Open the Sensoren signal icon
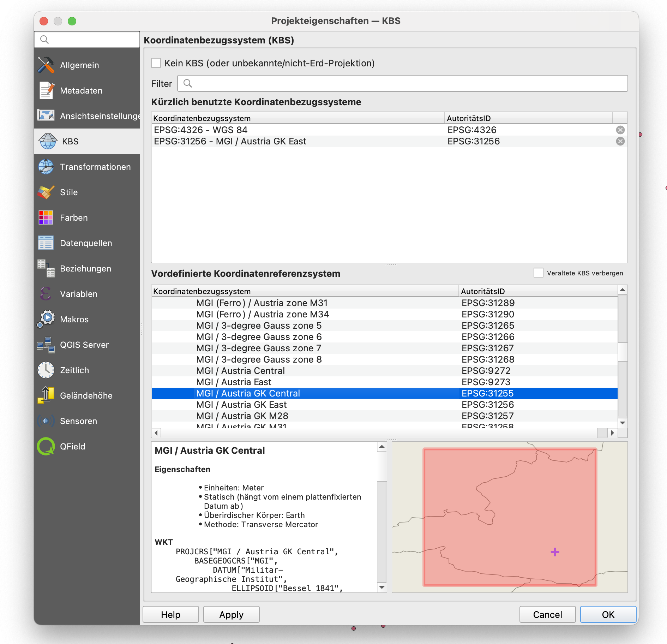The image size is (667, 644). (x=46, y=421)
